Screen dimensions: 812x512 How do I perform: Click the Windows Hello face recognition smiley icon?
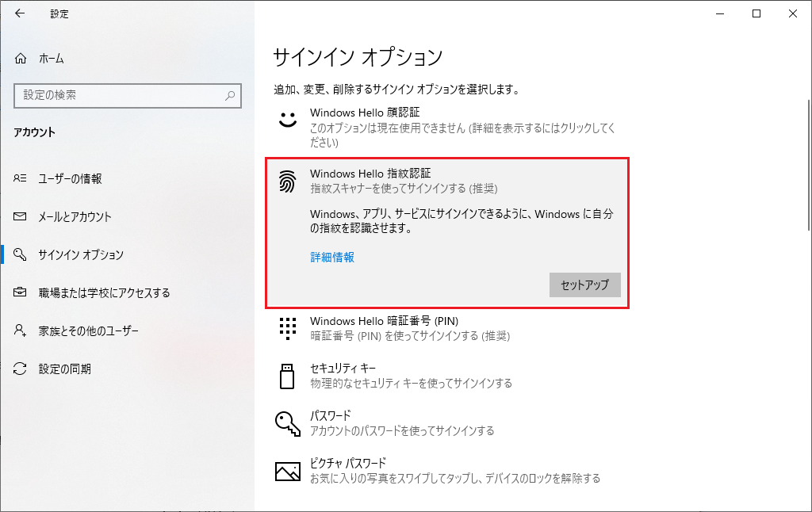pos(287,120)
